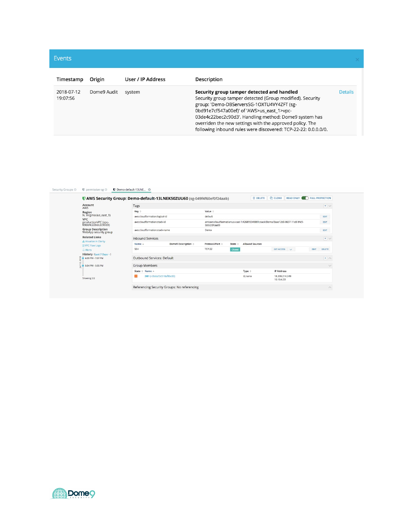Add outbound service with plus icon

click(325, 258)
